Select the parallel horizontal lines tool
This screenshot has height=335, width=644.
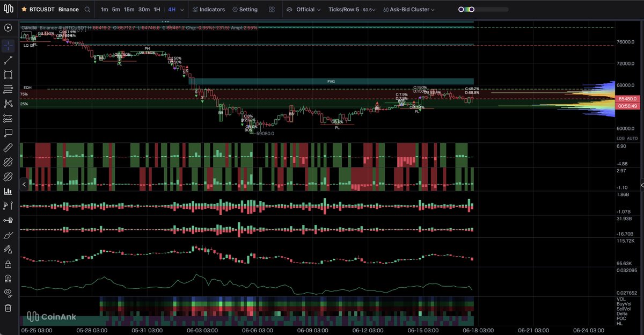click(8, 89)
